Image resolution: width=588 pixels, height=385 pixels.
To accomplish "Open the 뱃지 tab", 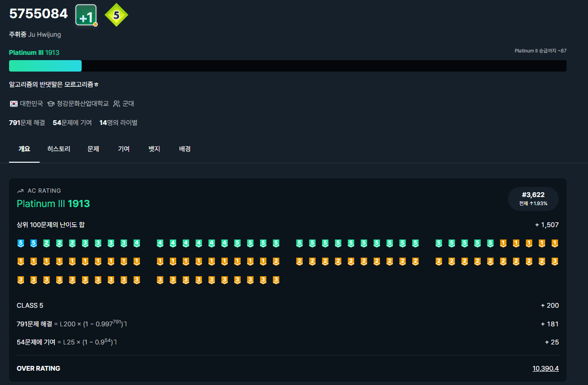I will click(x=154, y=149).
